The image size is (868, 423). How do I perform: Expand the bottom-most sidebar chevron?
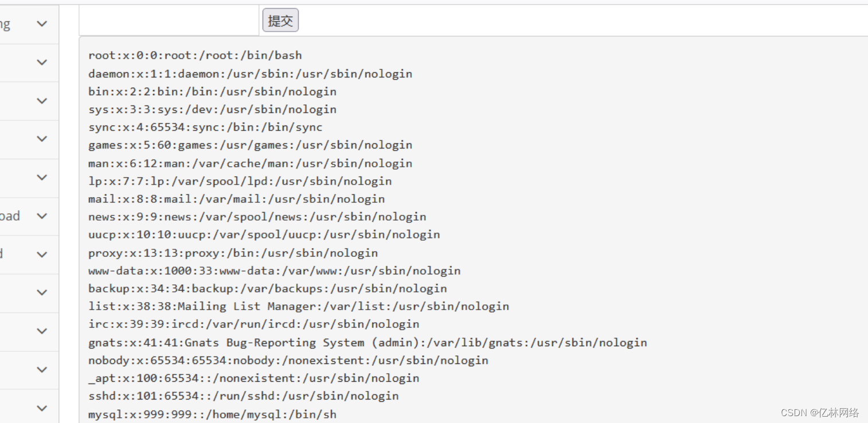pos(42,408)
